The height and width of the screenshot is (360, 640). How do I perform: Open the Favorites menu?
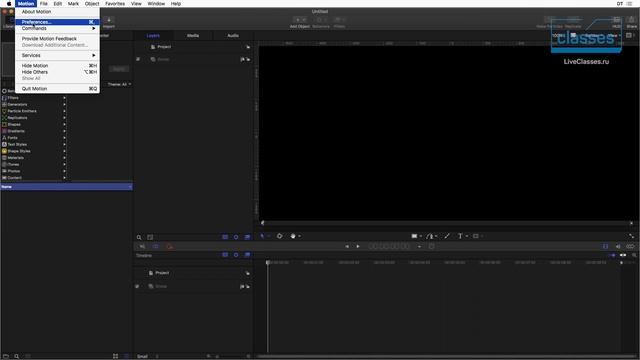115,4
